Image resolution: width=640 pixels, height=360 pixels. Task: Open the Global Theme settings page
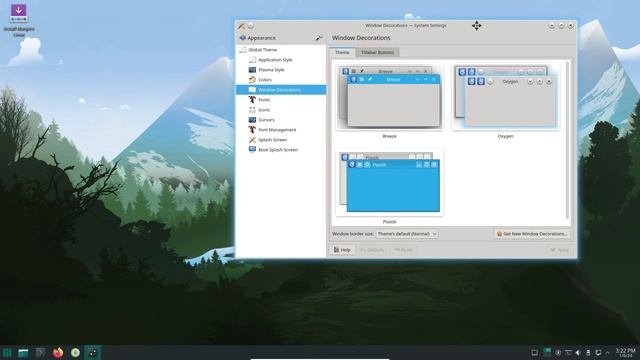tap(281, 50)
